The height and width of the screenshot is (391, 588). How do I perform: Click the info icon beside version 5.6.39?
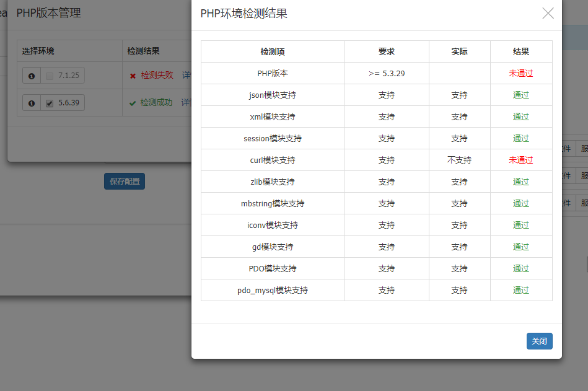[x=32, y=103]
